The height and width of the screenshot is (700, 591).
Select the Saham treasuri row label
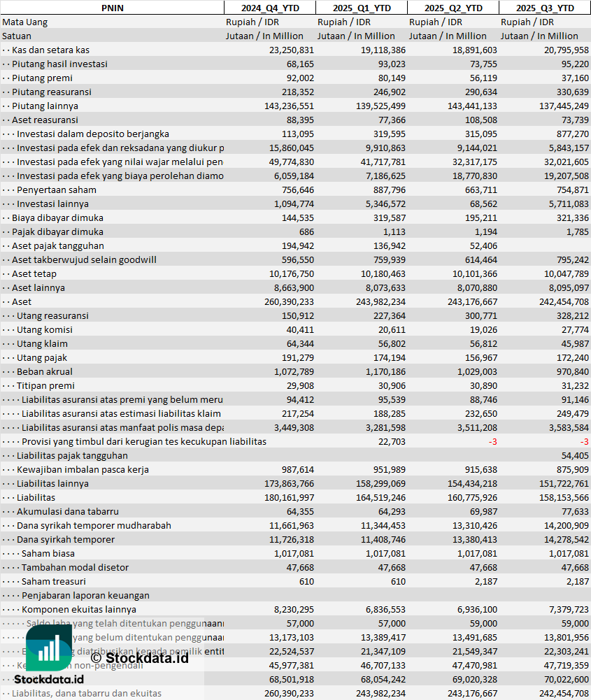coord(54,581)
